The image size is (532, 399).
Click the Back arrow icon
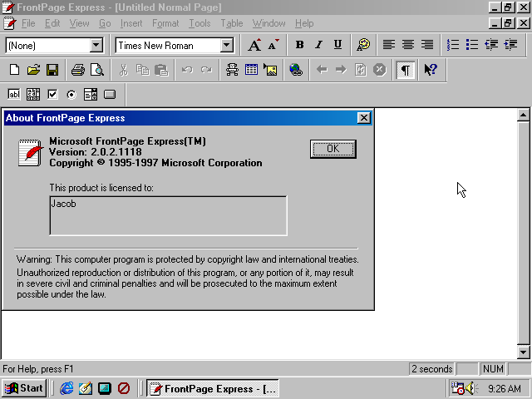(322, 70)
